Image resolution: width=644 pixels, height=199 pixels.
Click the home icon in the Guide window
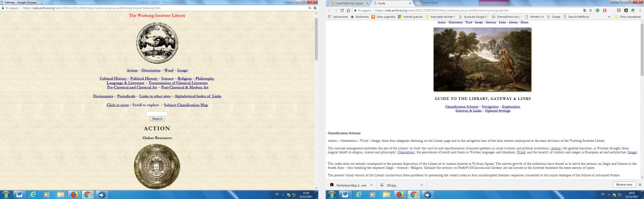coord(349,10)
